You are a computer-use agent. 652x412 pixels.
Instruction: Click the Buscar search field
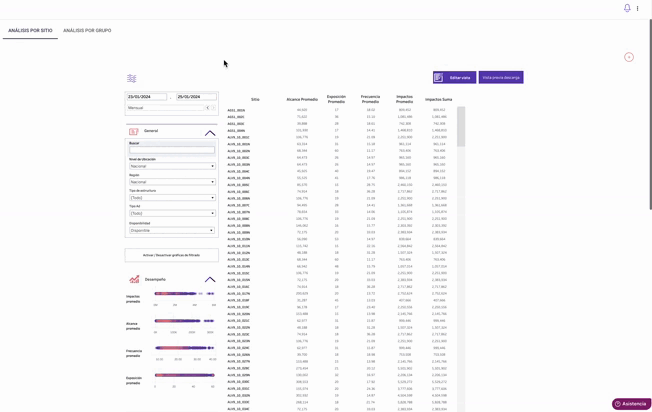[x=172, y=150]
